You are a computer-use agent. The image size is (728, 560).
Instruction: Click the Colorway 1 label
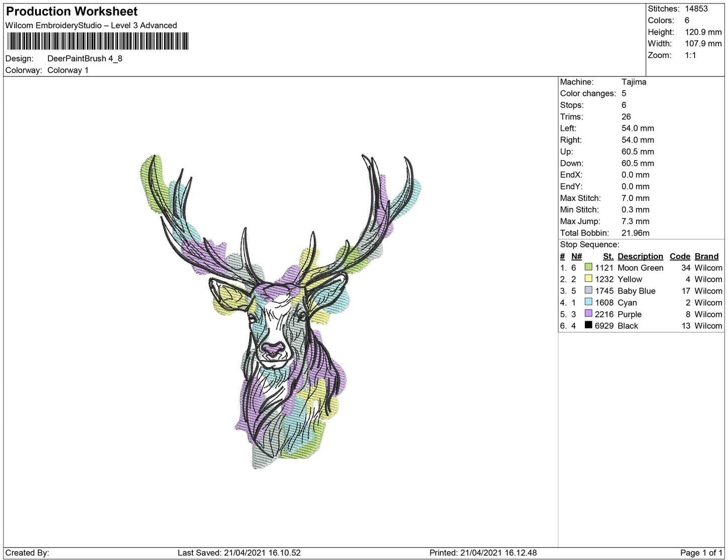click(x=68, y=70)
